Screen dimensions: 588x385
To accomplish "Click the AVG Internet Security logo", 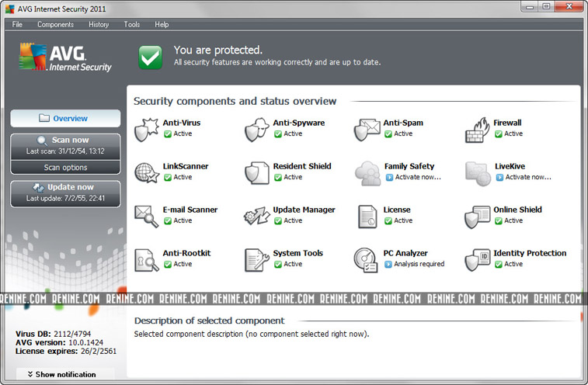I will pyautogui.click(x=65, y=57).
